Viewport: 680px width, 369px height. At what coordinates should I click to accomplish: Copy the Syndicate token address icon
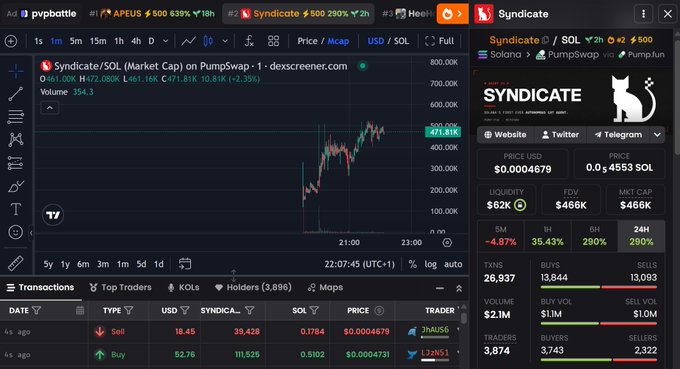click(546, 40)
